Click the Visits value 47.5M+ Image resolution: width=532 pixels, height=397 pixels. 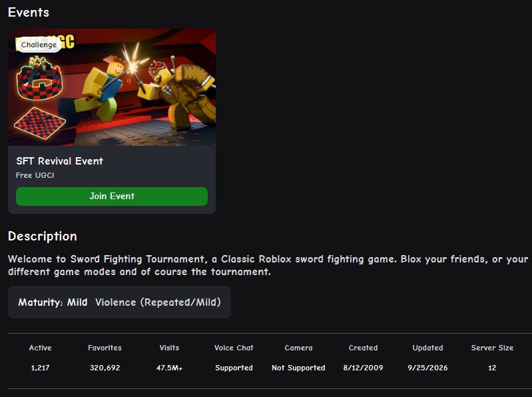(169, 368)
